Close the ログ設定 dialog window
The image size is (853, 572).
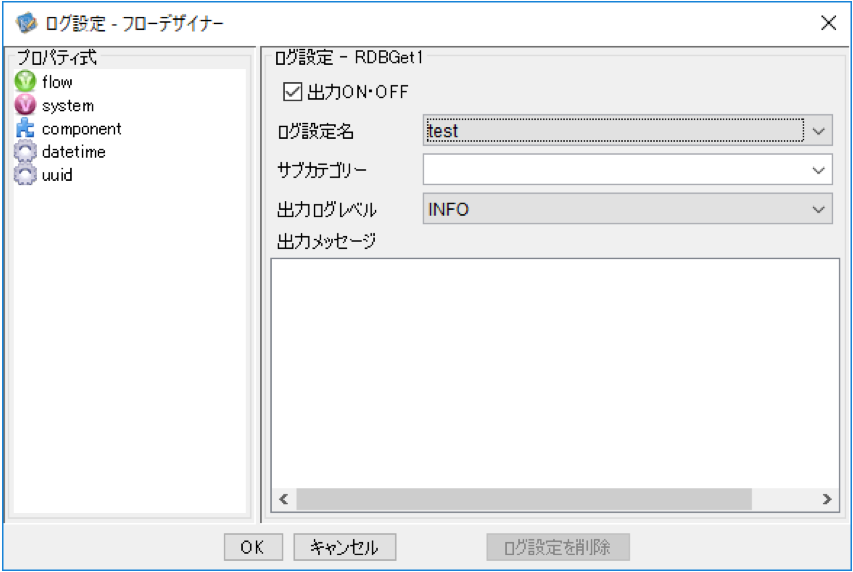828,23
